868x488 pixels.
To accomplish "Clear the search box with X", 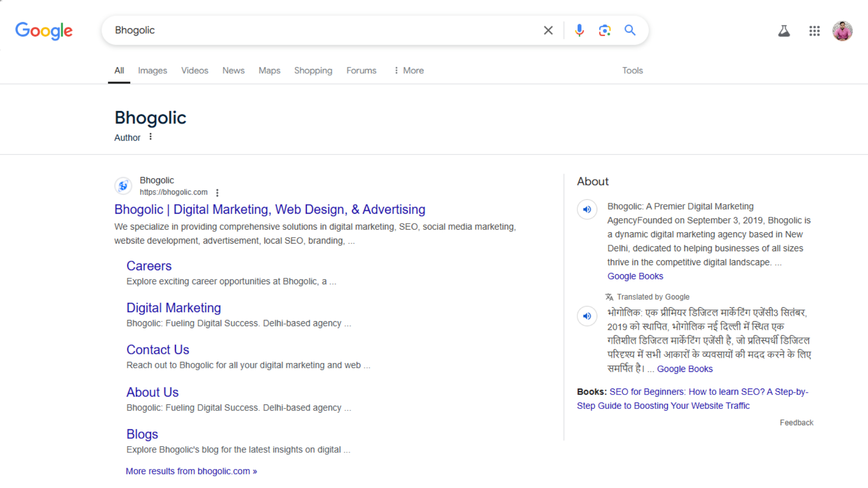I will [548, 30].
